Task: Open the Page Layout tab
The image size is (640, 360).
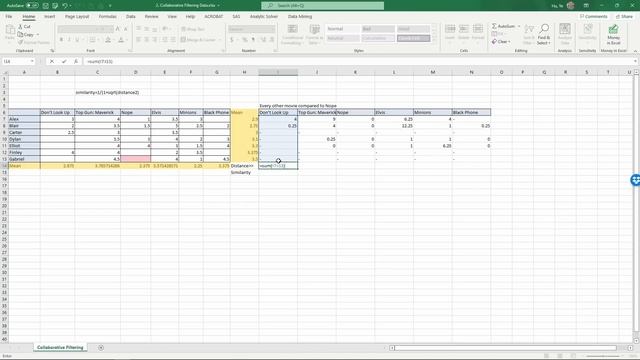Action: [77, 16]
